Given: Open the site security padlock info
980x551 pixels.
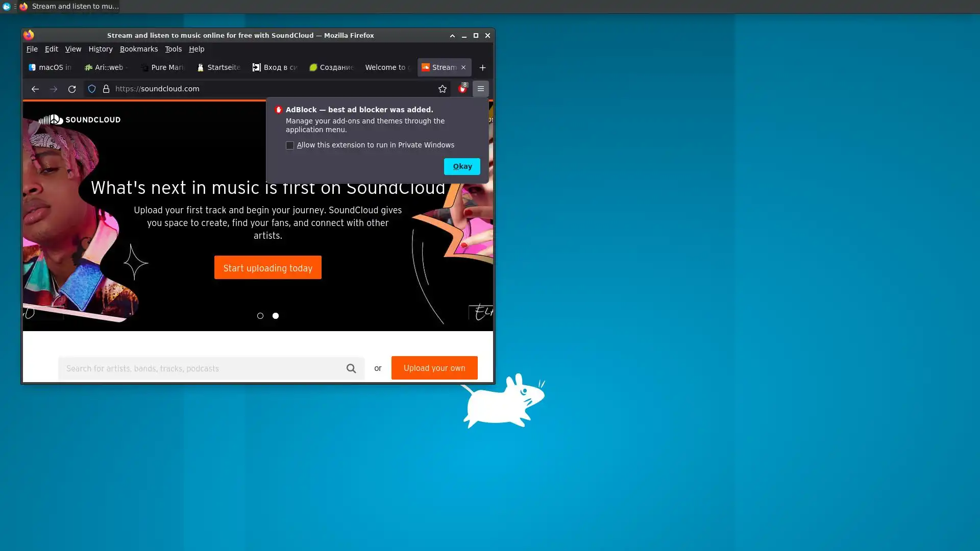Looking at the screenshot, I should pyautogui.click(x=106, y=89).
